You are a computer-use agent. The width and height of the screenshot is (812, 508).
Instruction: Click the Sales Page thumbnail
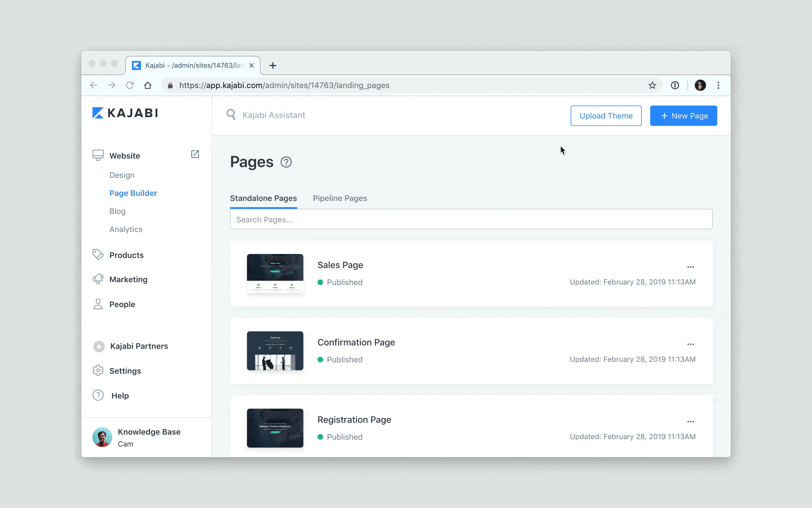click(275, 273)
